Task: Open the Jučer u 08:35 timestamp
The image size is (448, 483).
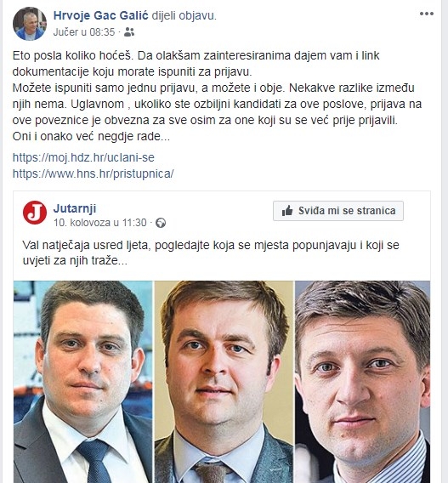Action: point(84,32)
